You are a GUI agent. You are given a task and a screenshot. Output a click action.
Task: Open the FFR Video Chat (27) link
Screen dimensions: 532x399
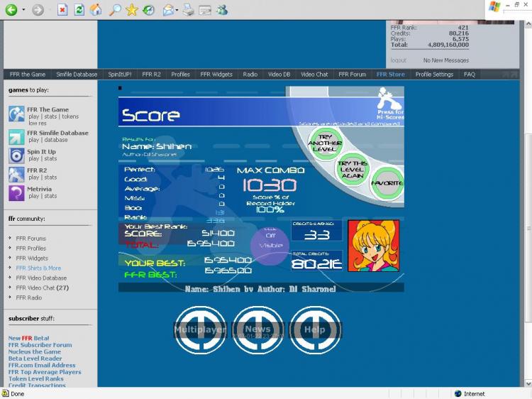[43, 288]
